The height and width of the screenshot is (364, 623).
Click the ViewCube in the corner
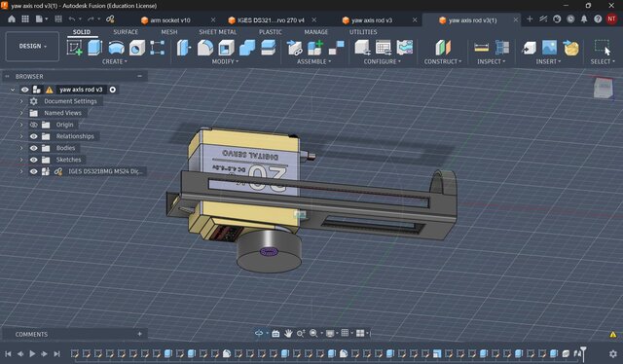604,88
